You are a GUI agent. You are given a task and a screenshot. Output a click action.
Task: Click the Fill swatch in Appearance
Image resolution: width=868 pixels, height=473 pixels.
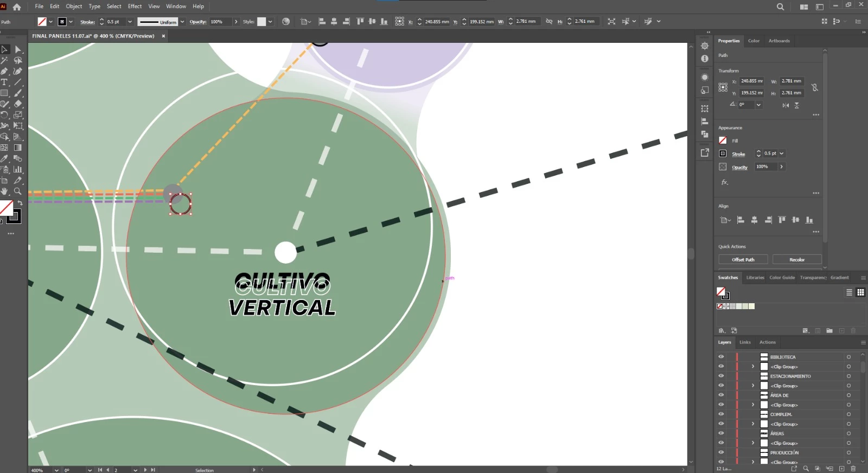pyautogui.click(x=723, y=140)
